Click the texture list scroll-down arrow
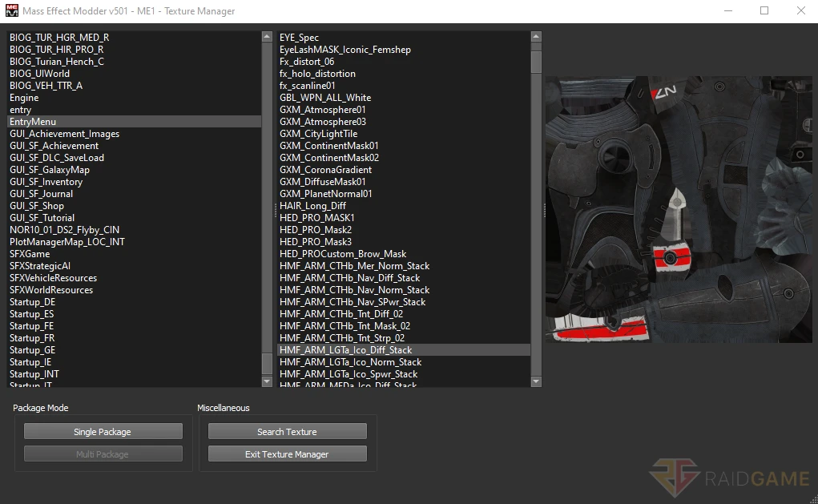This screenshot has height=504, width=818. (536, 381)
